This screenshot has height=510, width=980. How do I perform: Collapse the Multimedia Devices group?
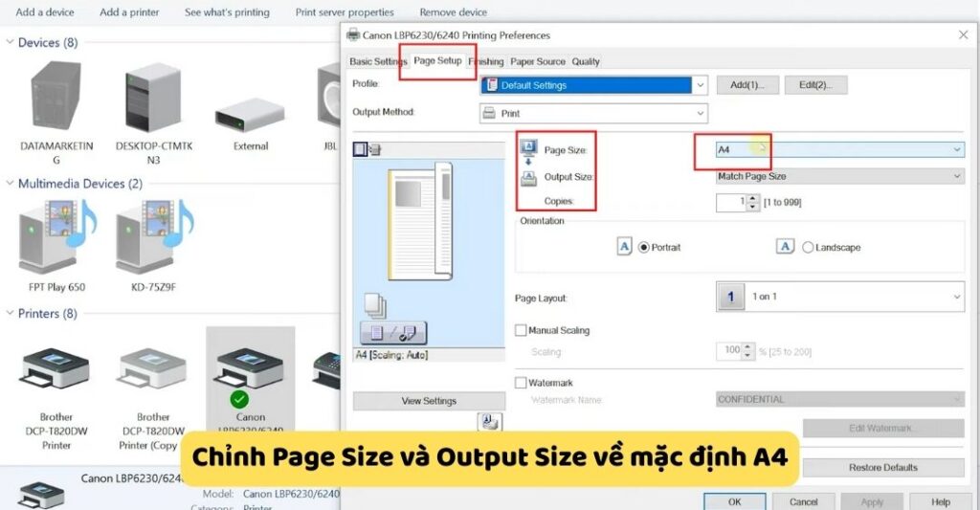coord(11,184)
